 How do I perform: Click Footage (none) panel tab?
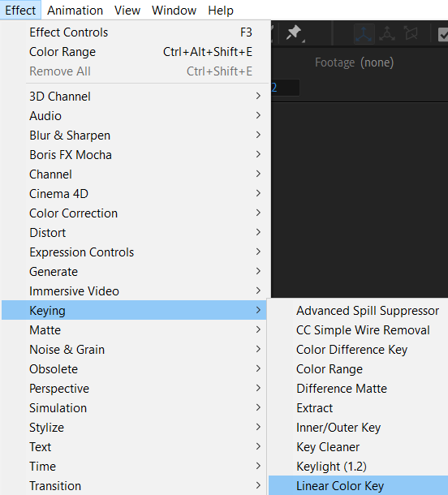[x=354, y=62]
